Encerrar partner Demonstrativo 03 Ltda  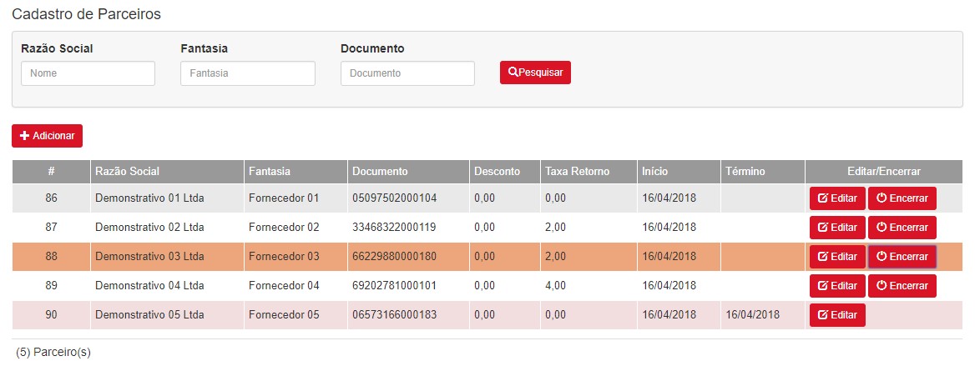pyautogui.click(x=902, y=257)
